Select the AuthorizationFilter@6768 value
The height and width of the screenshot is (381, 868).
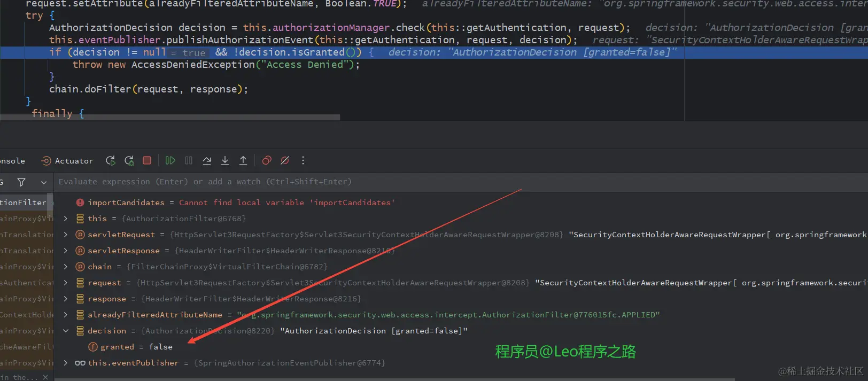[x=184, y=219]
